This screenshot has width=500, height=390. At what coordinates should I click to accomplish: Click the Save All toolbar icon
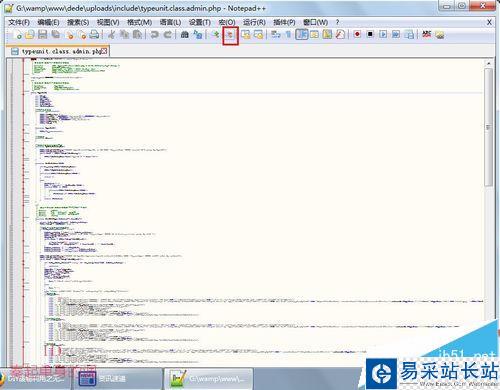[55, 34]
